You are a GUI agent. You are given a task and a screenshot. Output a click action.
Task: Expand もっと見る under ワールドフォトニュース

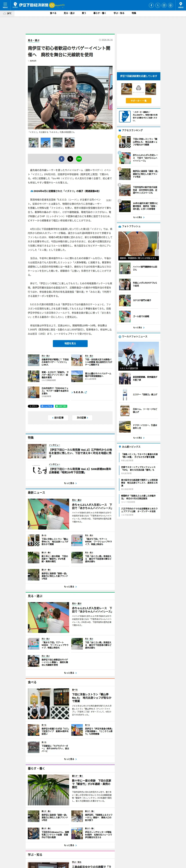tap(138, 438)
